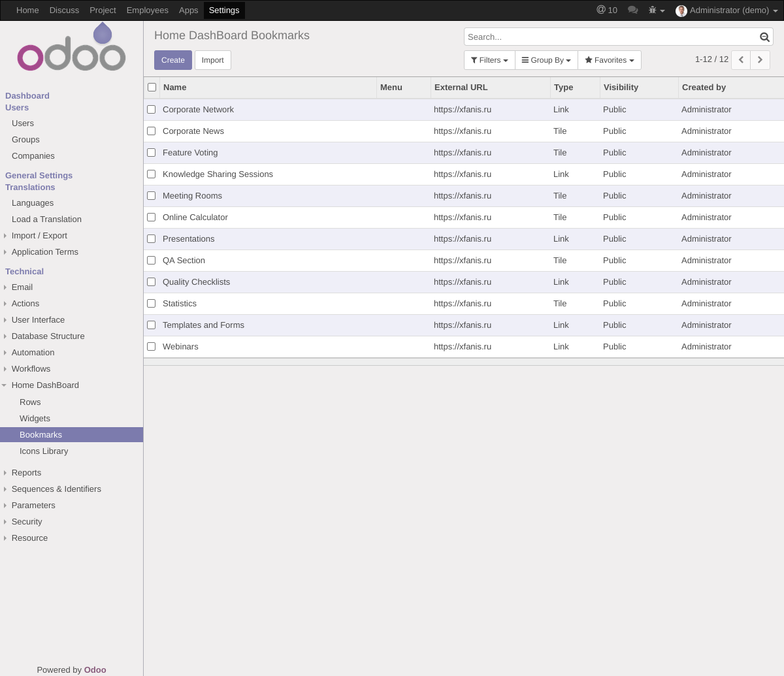Viewport: 784px width, 676px height.
Task: Tick the Corporate Network row checkbox
Action: coord(152,110)
